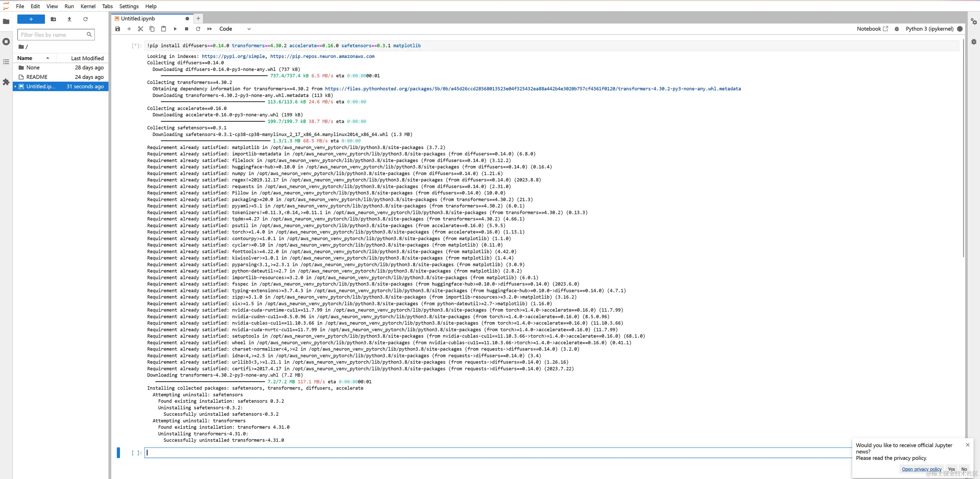Run the selected cell with the play icon
This screenshot has height=479, width=980.
tap(175, 29)
